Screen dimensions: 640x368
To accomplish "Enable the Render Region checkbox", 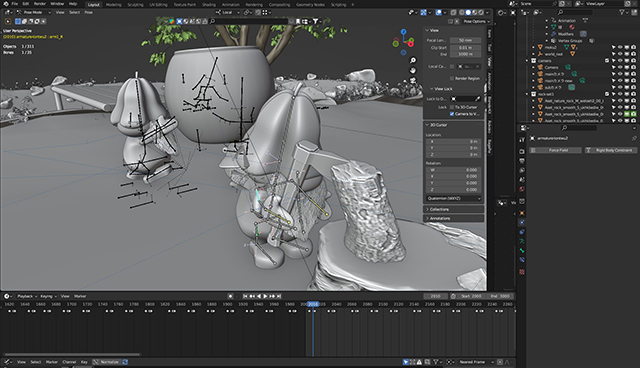I will coord(452,78).
